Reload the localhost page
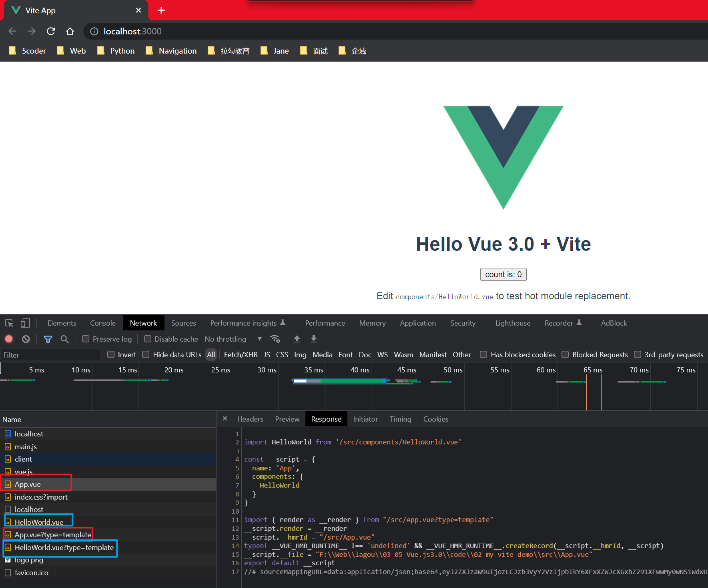 click(51, 31)
